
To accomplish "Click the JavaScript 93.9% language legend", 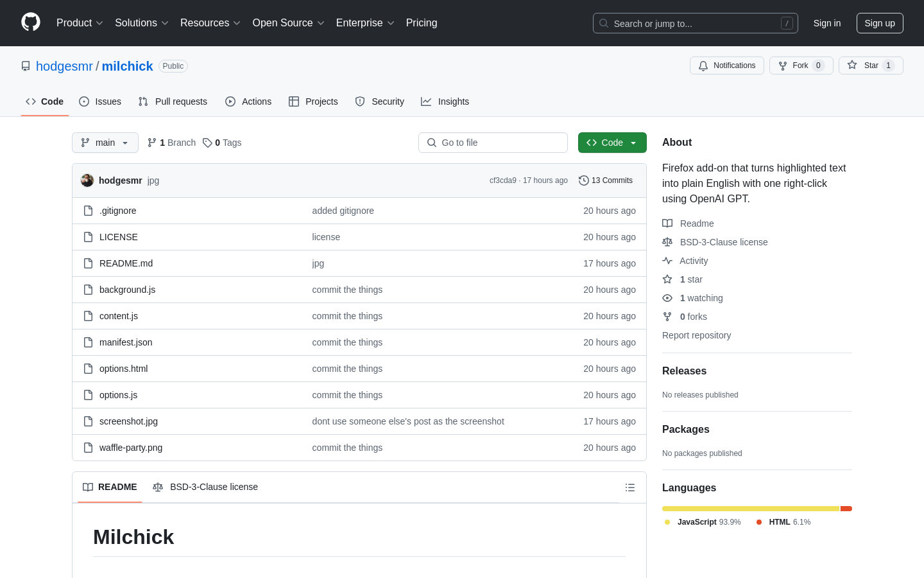I will click(703, 522).
